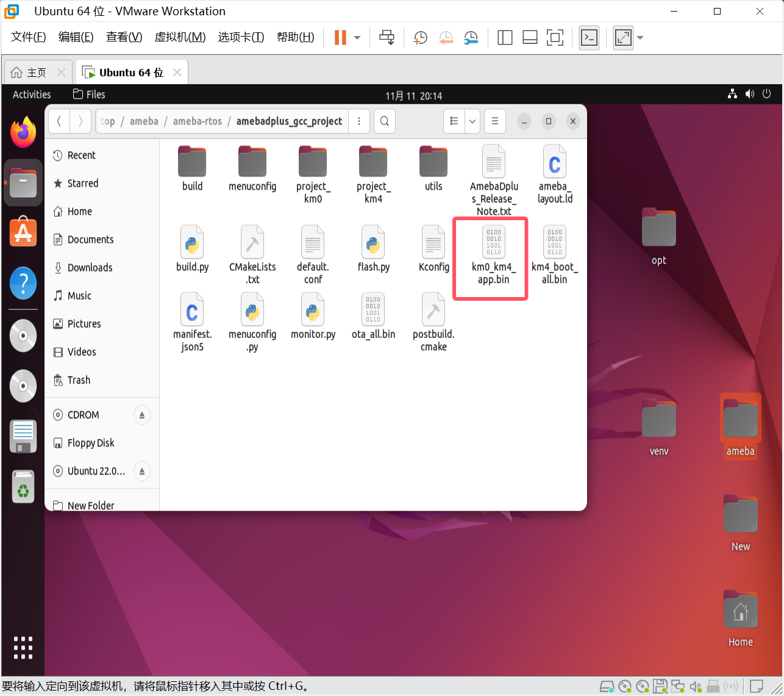Toggle list view in Files toolbar
784x696 pixels.
454,121
